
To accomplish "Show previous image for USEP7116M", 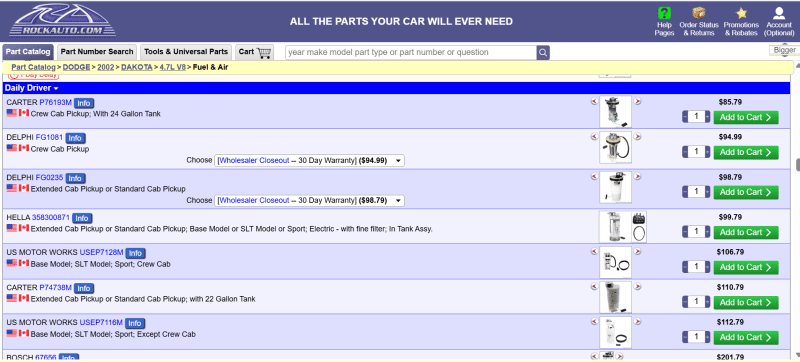I will pos(594,322).
